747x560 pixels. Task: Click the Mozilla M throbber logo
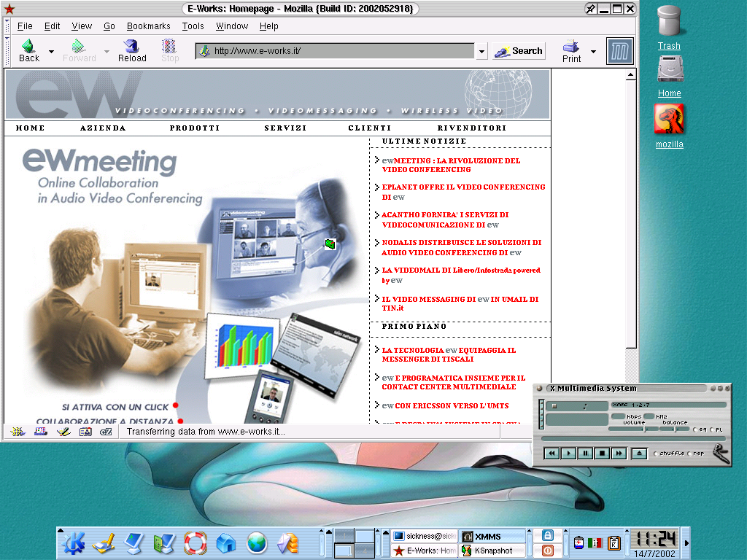620,51
